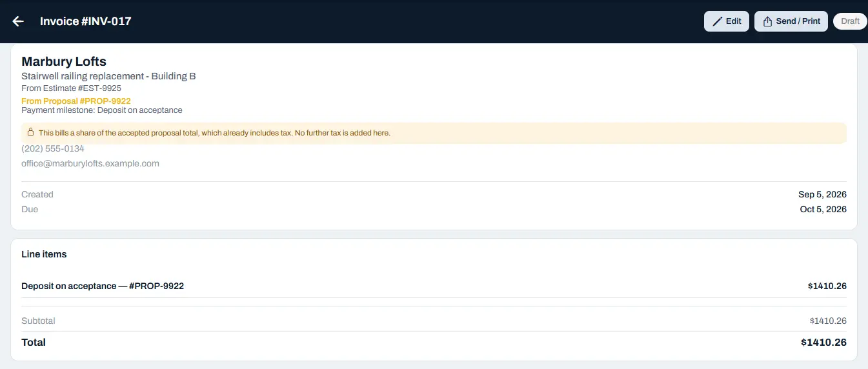The width and height of the screenshot is (868, 369).
Task: Click the Subtotal value $1410.26
Action: [x=828, y=321]
